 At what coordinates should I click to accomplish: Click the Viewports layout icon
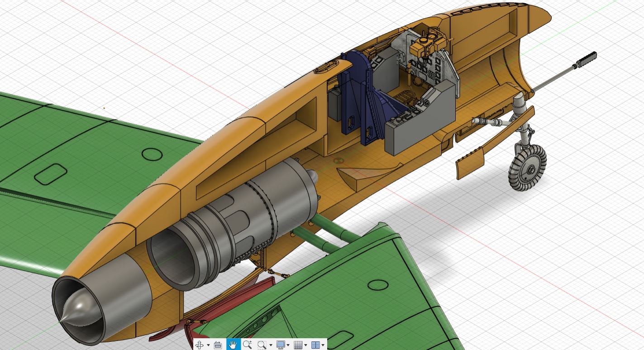click(315, 345)
